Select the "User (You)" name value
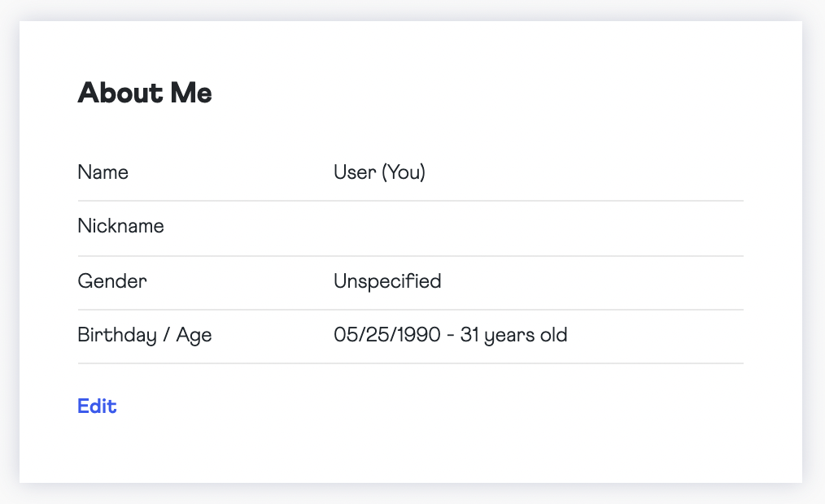Image resolution: width=825 pixels, height=504 pixels. tap(379, 172)
